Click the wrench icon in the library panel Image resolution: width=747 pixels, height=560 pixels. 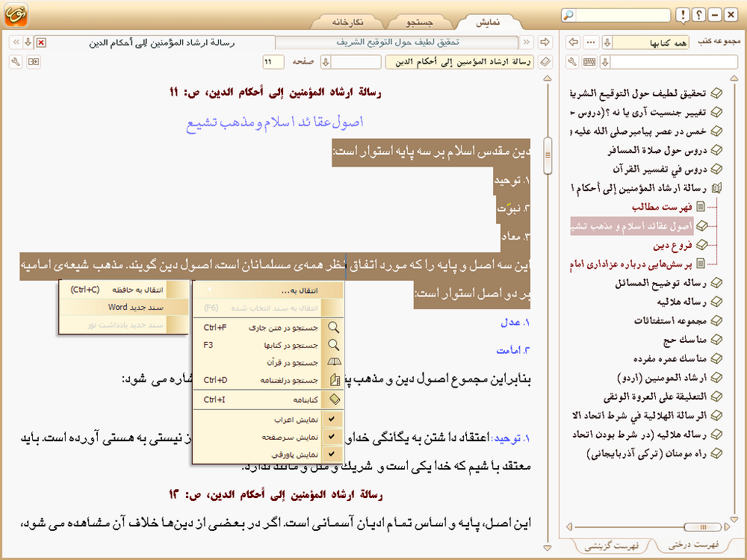[573, 62]
